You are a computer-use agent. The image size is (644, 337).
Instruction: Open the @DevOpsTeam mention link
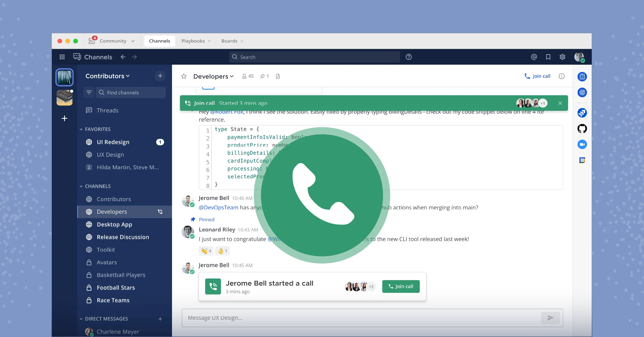point(218,207)
